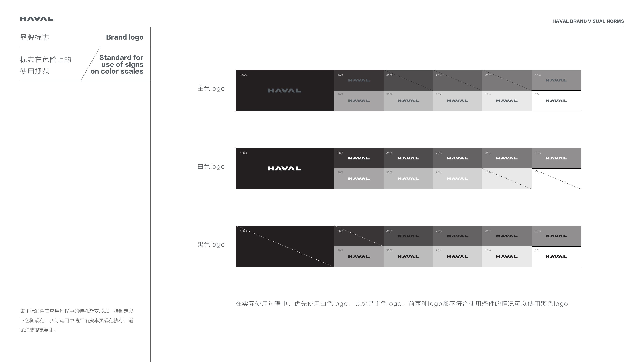Click the HAVAL BRAND VISUAL NORMS header text
The height and width of the screenshot is (362, 644).
pyautogui.click(x=588, y=21)
